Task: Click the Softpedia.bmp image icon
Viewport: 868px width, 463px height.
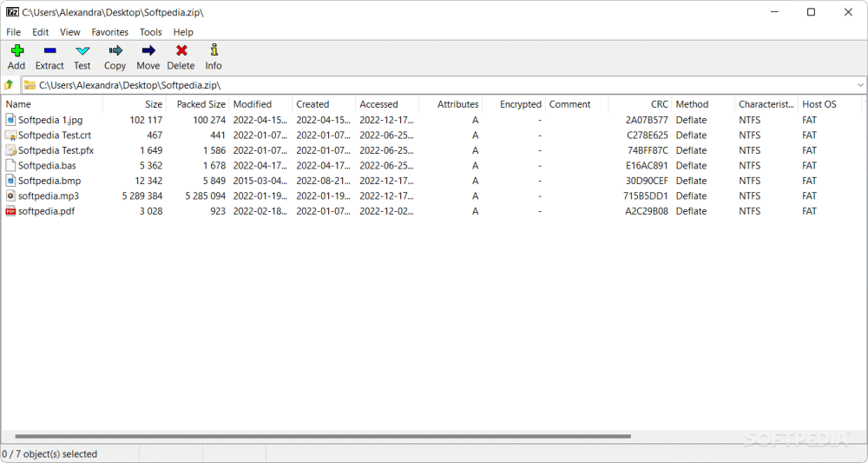Action: coord(10,181)
